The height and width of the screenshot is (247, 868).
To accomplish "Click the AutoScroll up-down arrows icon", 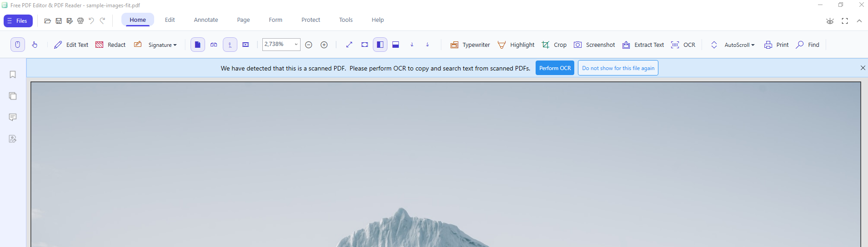I will point(714,45).
